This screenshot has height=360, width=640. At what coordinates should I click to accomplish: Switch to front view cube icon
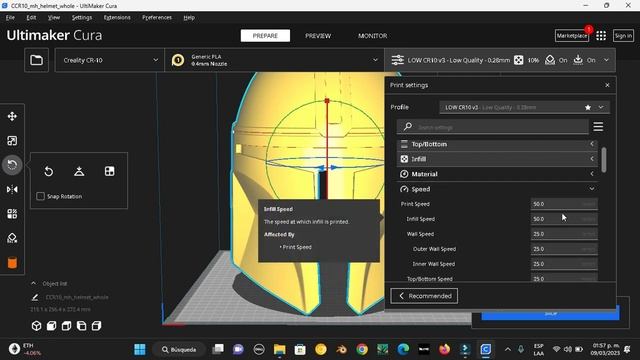pyautogui.click(x=51, y=326)
